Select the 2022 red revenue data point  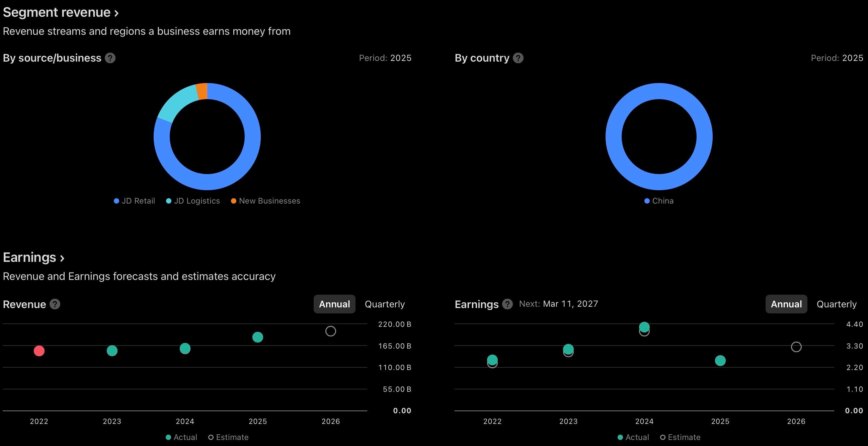tap(39, 351)
